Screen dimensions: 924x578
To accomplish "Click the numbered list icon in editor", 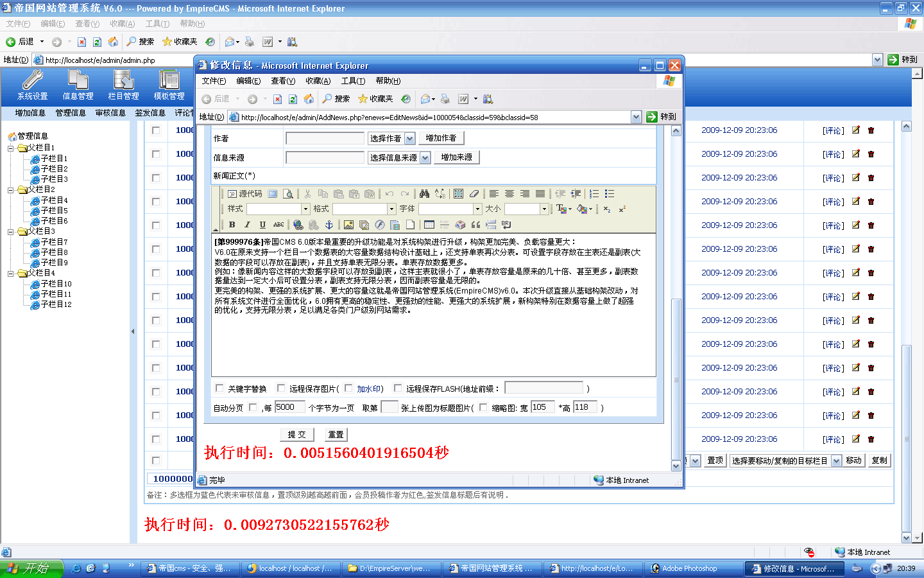I will (594, 193).
